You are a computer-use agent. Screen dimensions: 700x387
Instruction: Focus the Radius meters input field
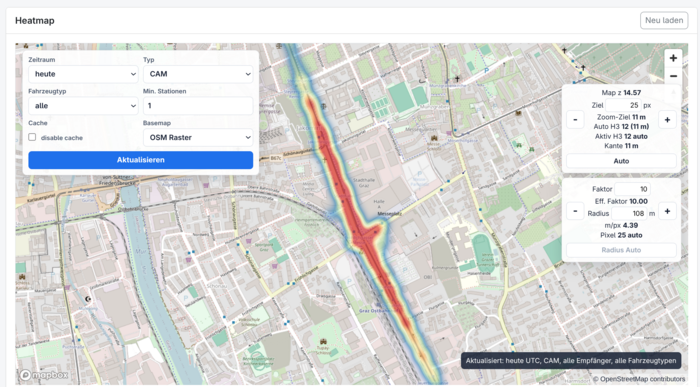[x=629, y=213]
